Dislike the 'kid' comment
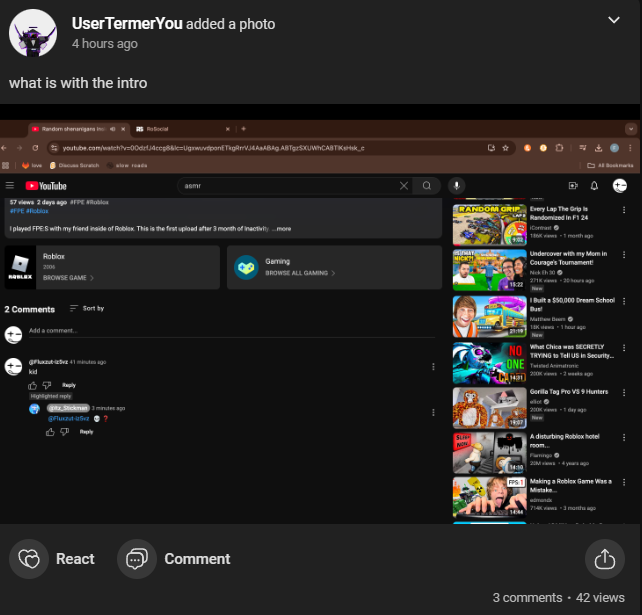The image size is (642, 615). click(47, 385)
